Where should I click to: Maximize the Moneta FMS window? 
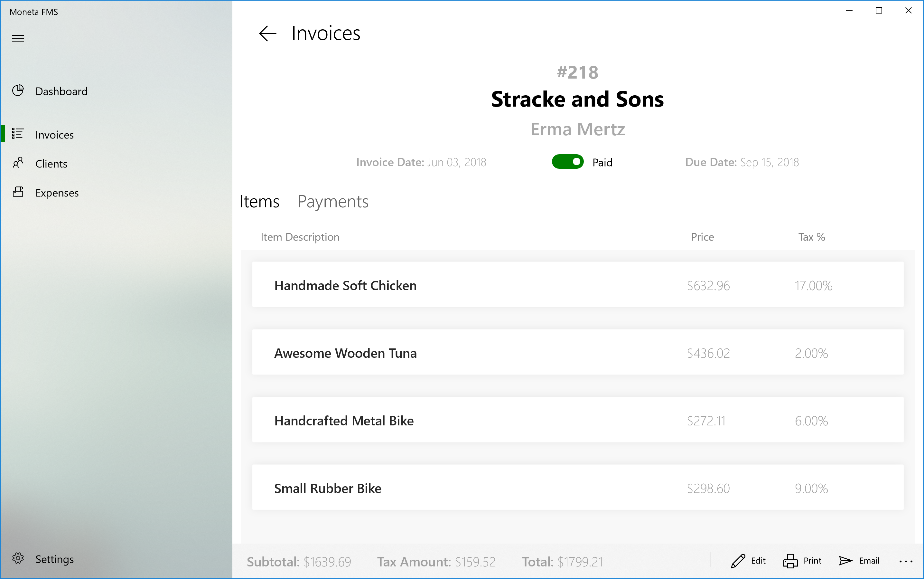879,11
